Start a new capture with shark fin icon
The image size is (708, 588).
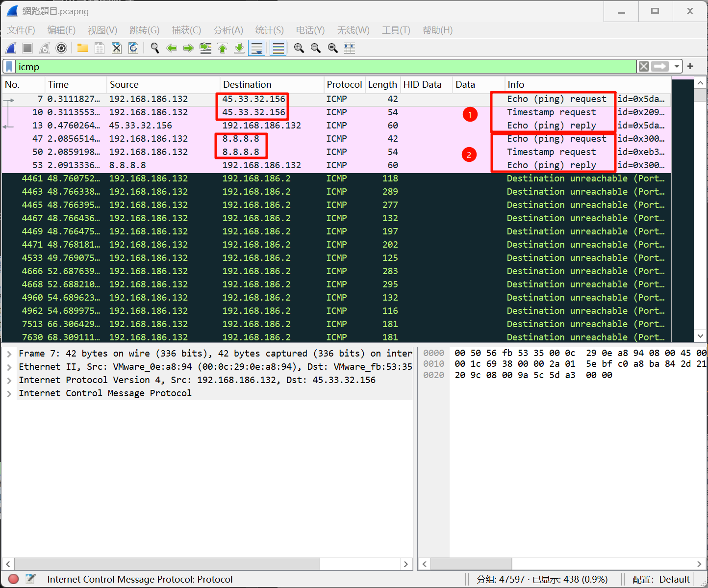(x=11, y=48)
